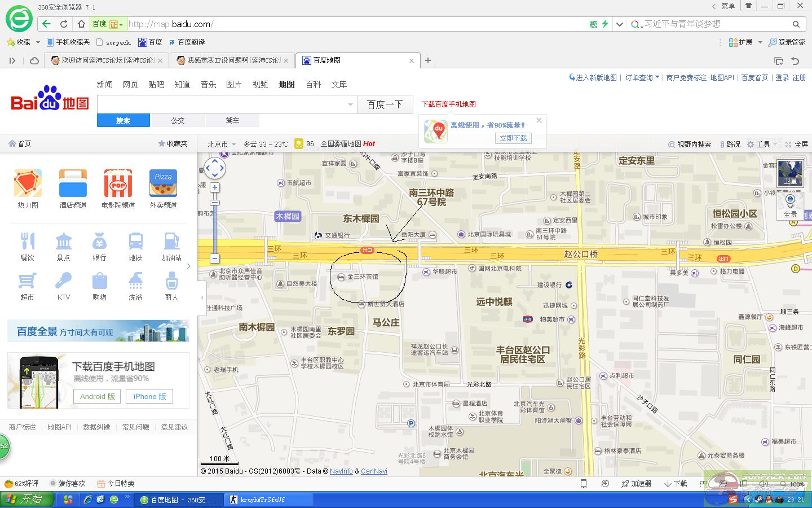Click the Baidu 地图 logo
Image resolution: width=812 pixels, height=508 pixels.
point(50,98)
